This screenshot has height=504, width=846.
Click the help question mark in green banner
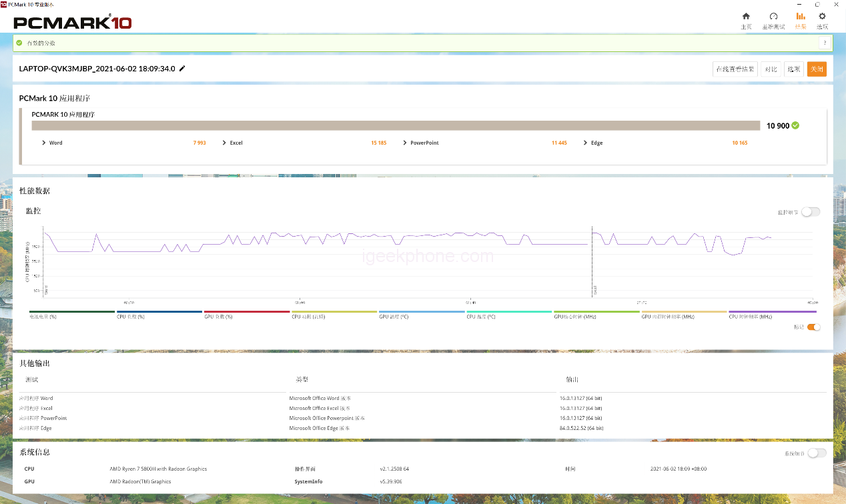[x=825, y=43]
